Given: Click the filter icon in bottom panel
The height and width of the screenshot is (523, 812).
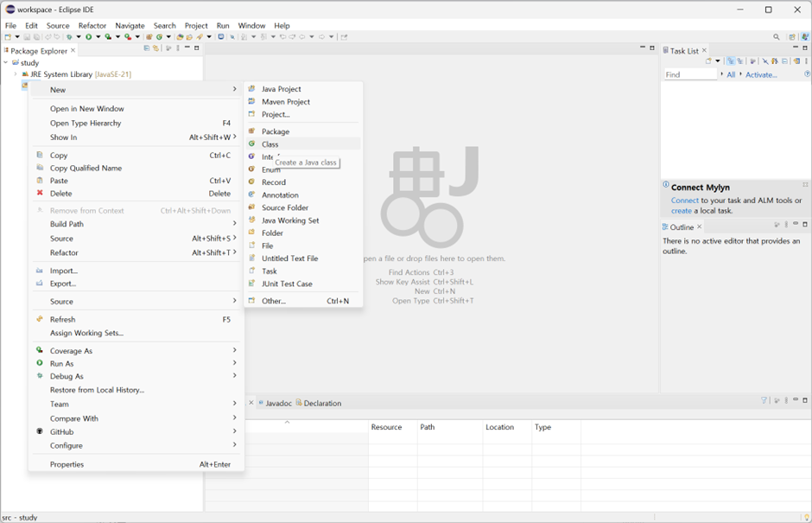Looking at the screenshot, I should 764,400.
